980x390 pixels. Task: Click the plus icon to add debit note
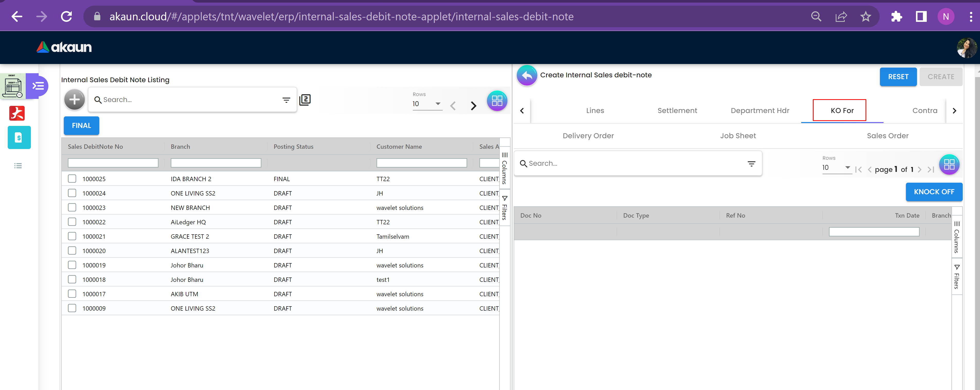(x=74, y=100)
